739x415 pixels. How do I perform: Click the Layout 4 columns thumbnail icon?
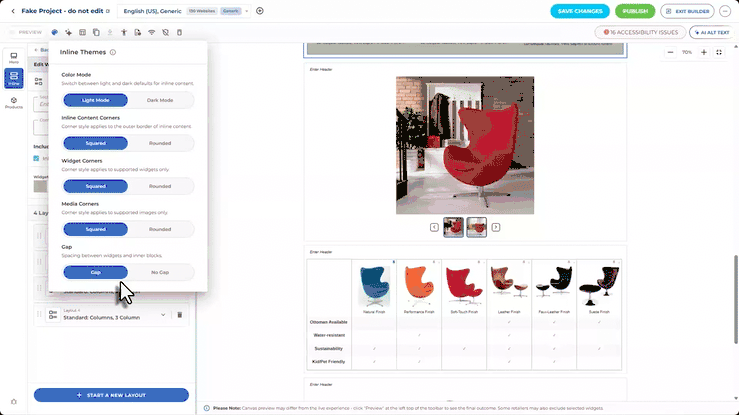53,315
